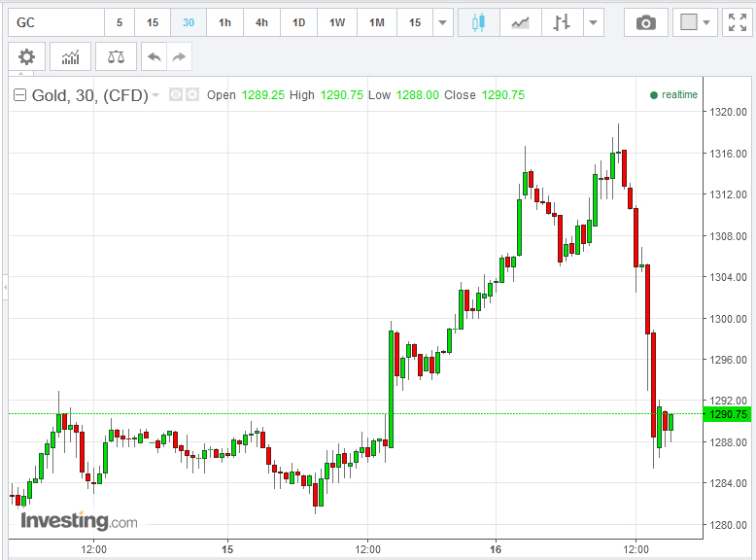The height and width of the screenshot is (560, 756).
Task: Collapse the top toolbar with small arrow
Action: point(20,73)
